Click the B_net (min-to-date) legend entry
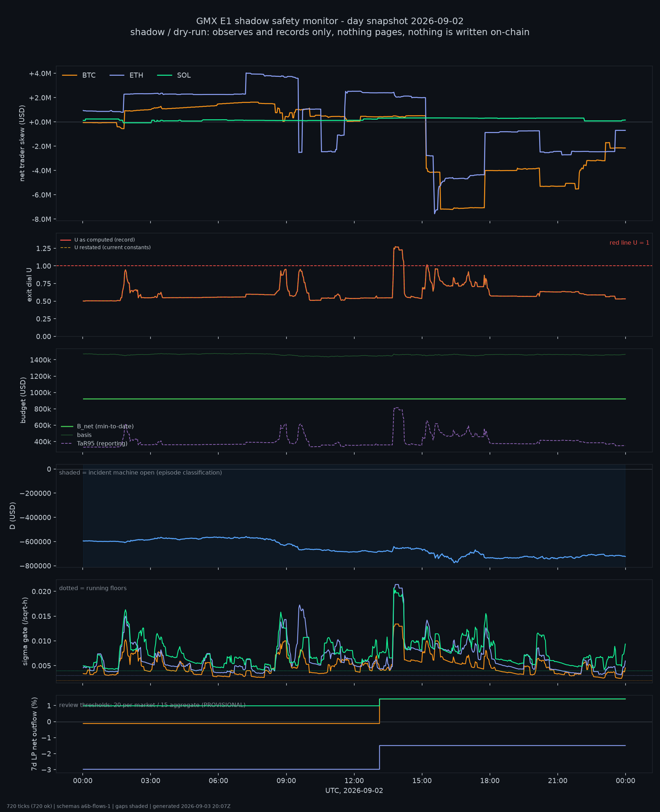The height and width of the screenshot is (812, 660). pos(97,426)
